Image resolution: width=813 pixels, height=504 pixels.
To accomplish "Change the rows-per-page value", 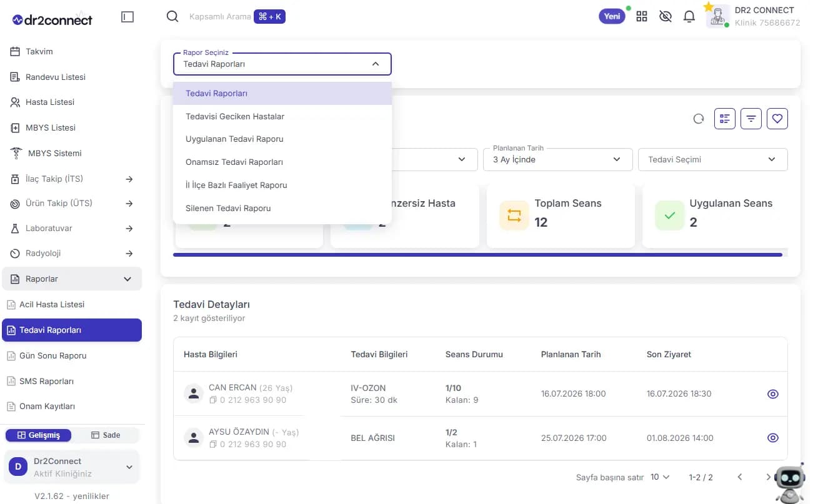I will 660,477.
